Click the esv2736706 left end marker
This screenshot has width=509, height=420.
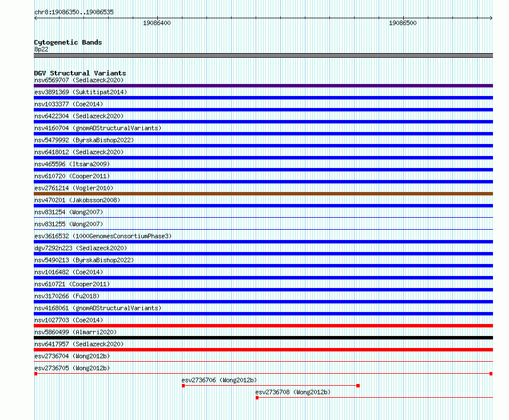[184, 386]
